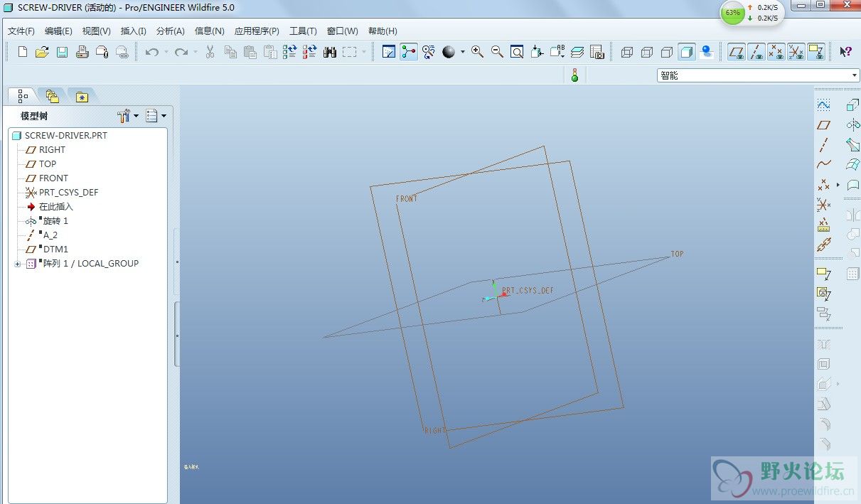Open the 帮助(H) menu
This screenshot has width=861, height=504.
383,31
